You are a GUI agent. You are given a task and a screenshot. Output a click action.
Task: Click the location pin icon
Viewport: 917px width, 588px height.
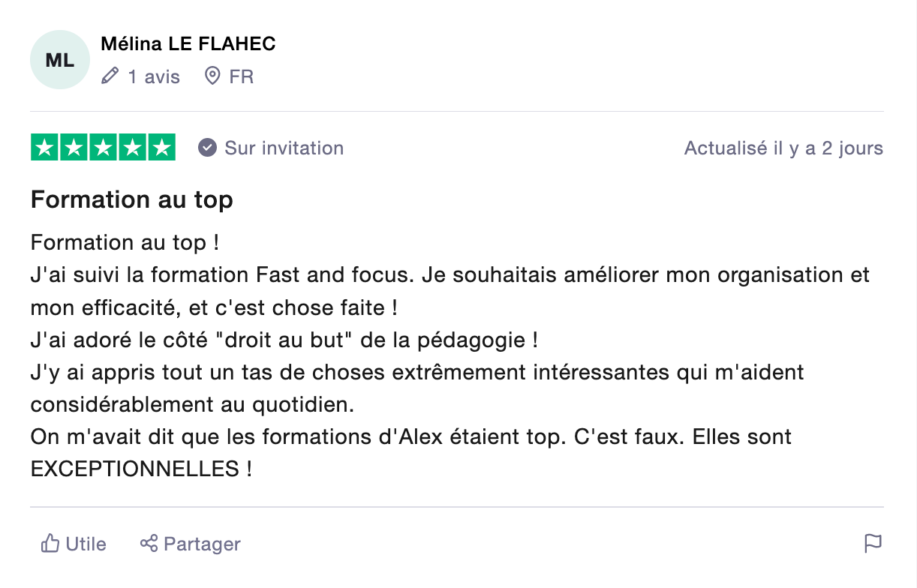[x=212, y=76]
